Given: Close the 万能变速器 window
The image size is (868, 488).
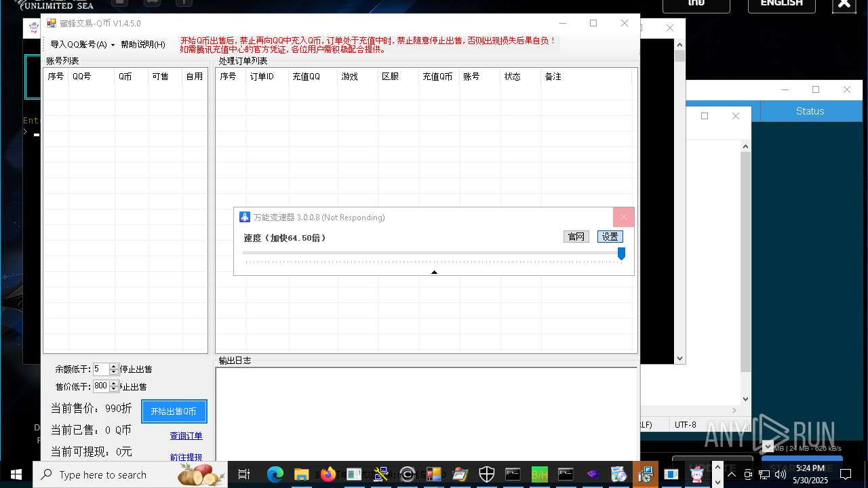Looking at the screenshot, I should 624,217.
